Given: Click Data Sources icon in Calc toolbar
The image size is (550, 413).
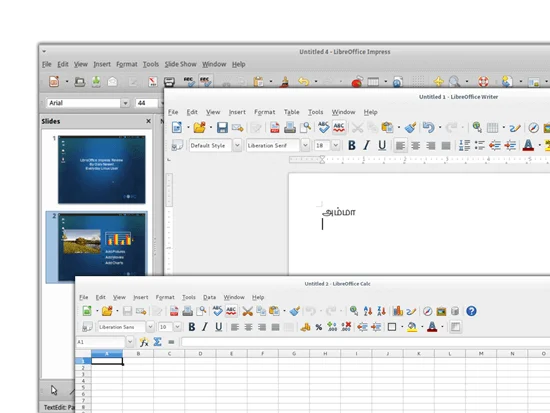Looking at the screenshot, I should tap(455, 311).
